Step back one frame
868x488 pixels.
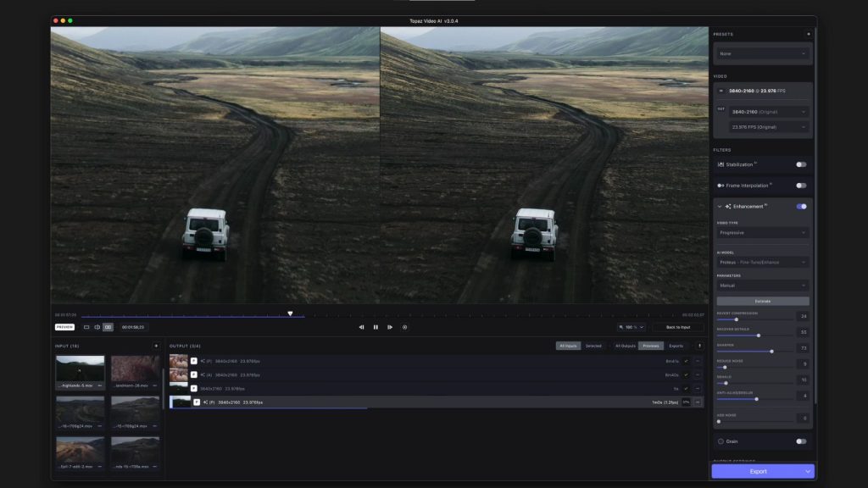pyautogui.click(x=361, y=327)
